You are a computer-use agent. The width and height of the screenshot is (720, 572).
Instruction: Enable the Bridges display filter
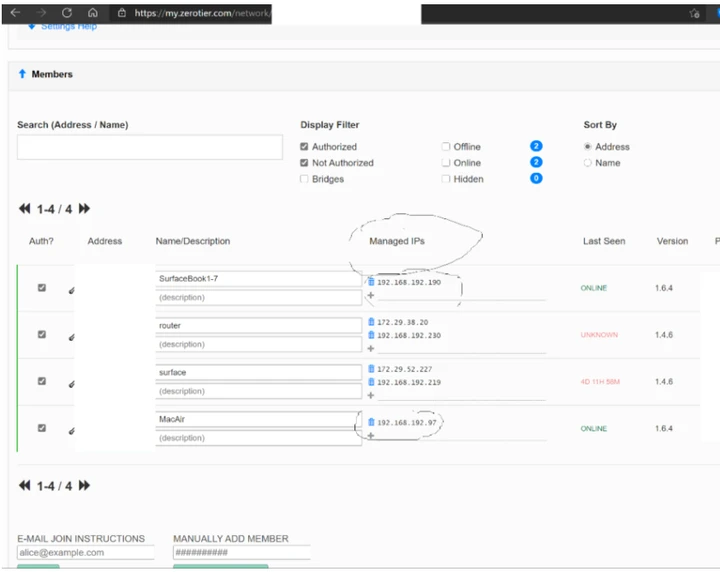(x=304, y=179)
